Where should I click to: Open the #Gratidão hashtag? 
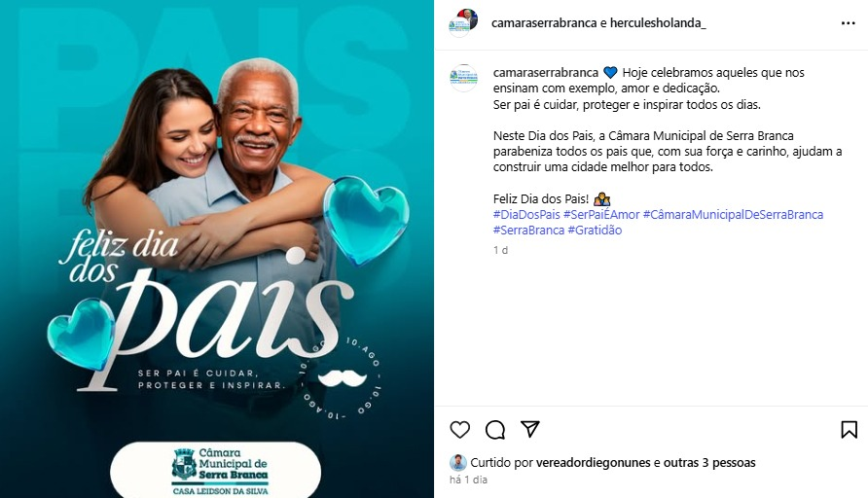[595, 231]
